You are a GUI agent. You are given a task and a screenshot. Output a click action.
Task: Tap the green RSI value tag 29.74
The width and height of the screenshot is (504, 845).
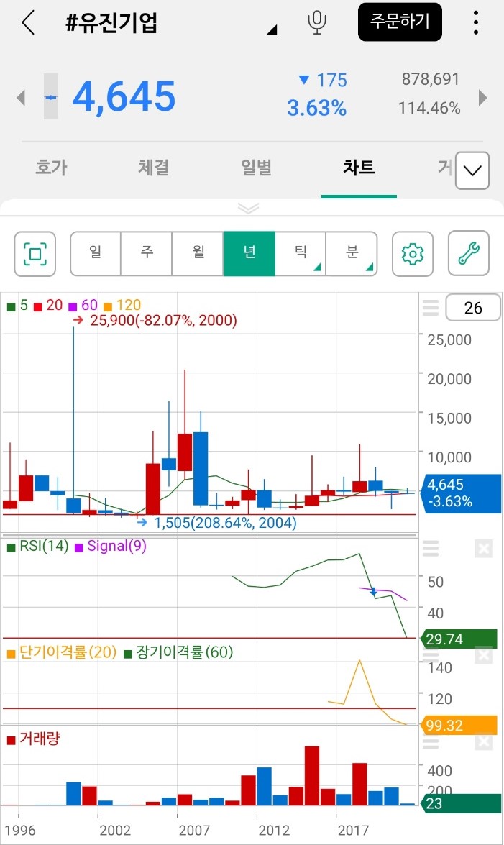(x=458, y=639)
